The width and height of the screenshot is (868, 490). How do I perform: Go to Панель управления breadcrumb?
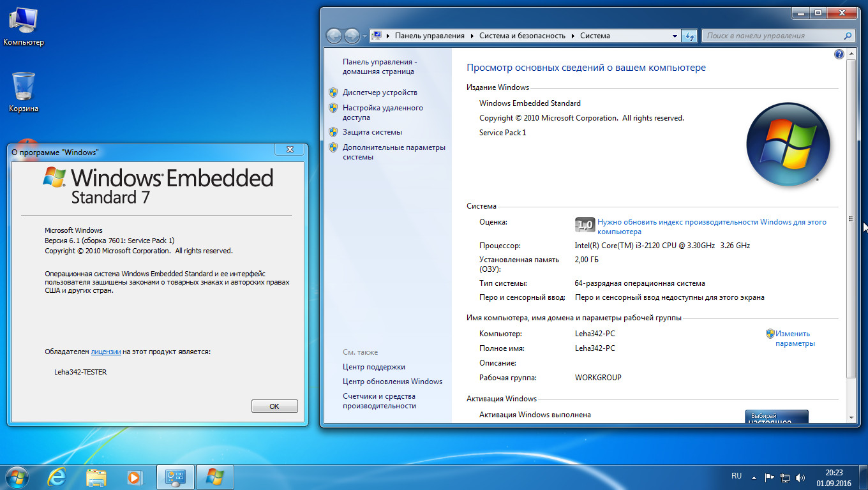[430, 36]
